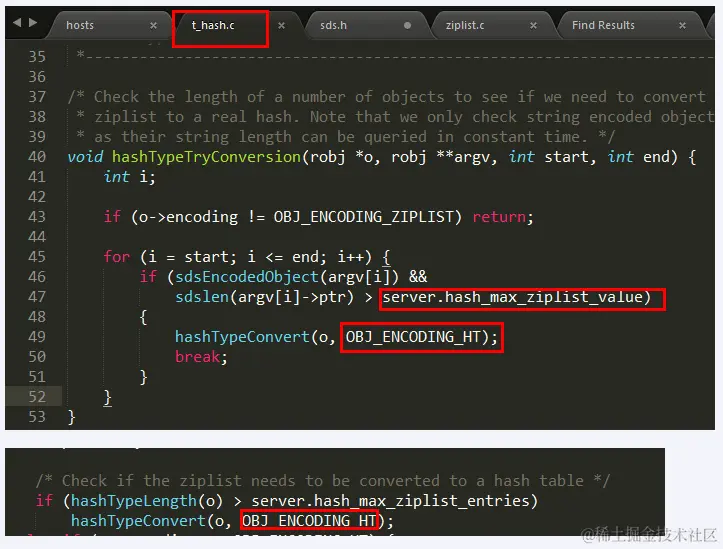The image size is (723, 549).
Task: Click the hashTypeTryConversion function name
Action: (207, 157)
